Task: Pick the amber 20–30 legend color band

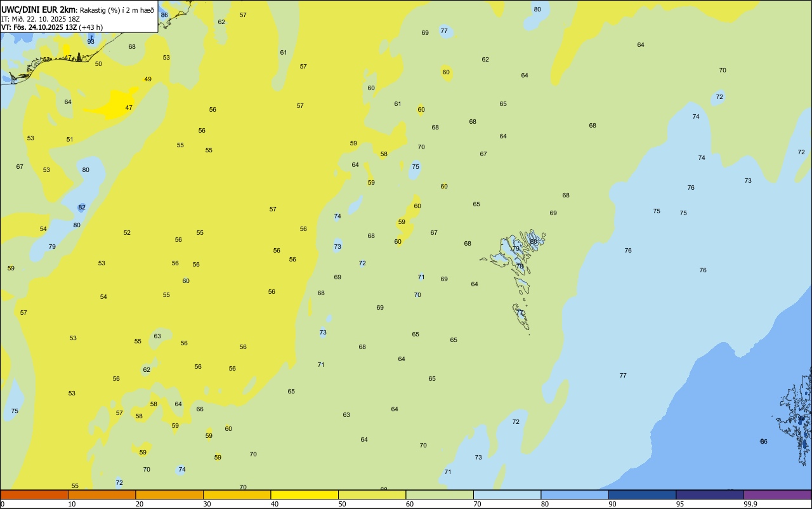Action: tap(169, 494)
